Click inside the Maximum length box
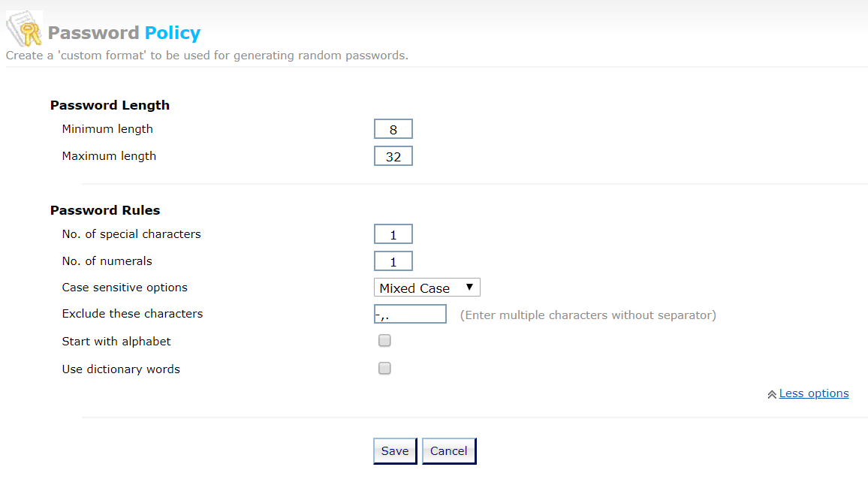868x482 pixels. [x=393, y=155]
